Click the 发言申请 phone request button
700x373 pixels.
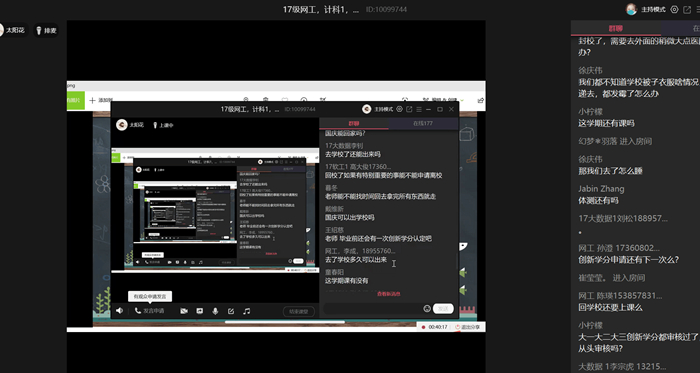[150, 311]
